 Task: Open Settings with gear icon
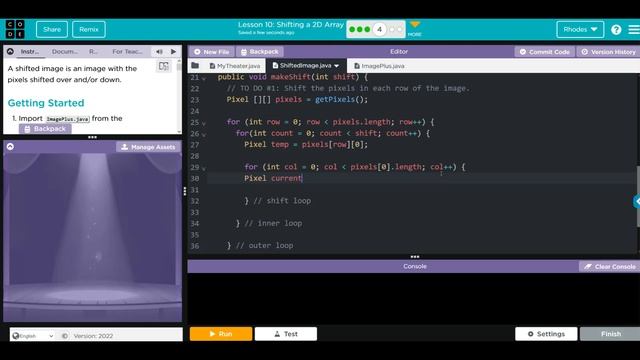point(546,334)
